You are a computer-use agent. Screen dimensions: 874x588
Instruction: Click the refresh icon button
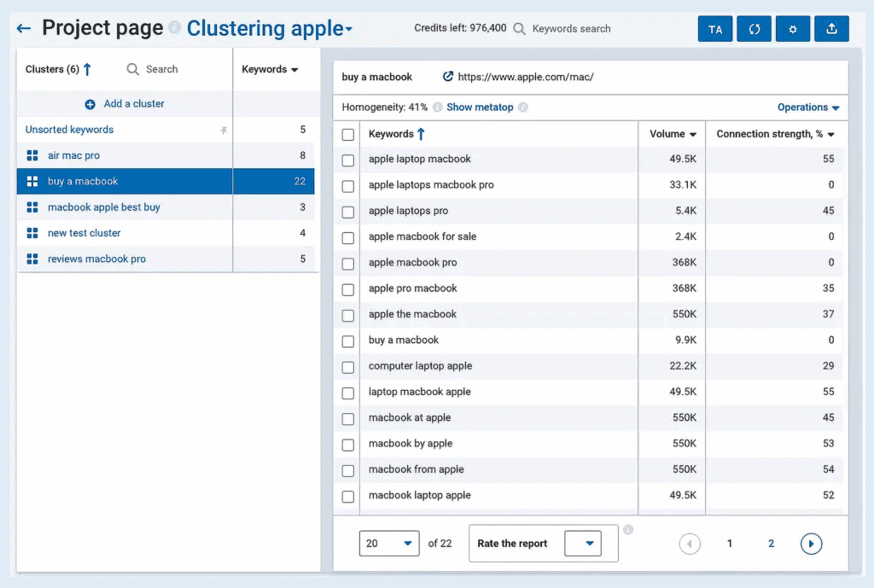coord(754,29)
